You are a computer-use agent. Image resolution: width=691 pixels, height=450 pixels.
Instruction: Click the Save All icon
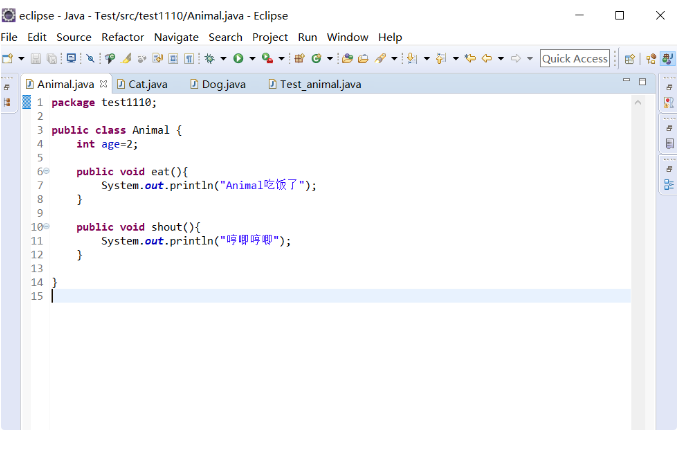[52, 59]
